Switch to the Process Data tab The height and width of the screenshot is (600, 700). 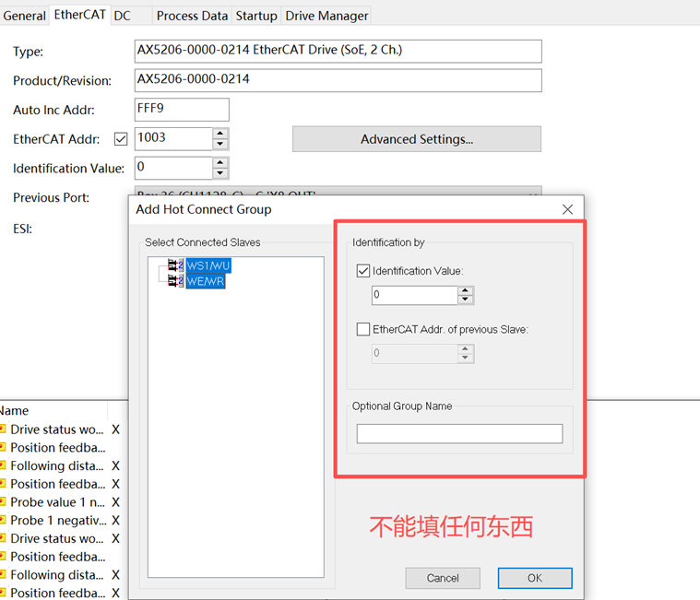[x=192, y=16]
